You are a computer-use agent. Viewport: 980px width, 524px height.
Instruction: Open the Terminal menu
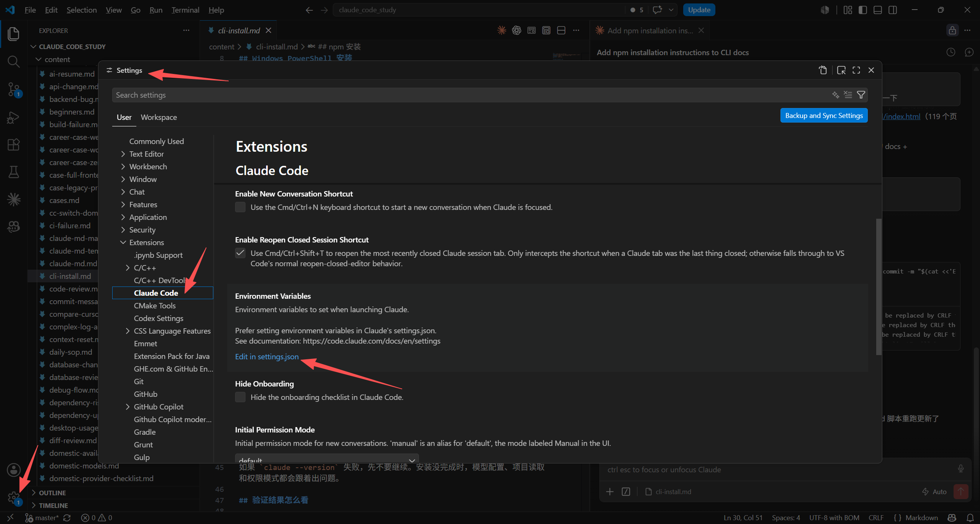point(185,10)
